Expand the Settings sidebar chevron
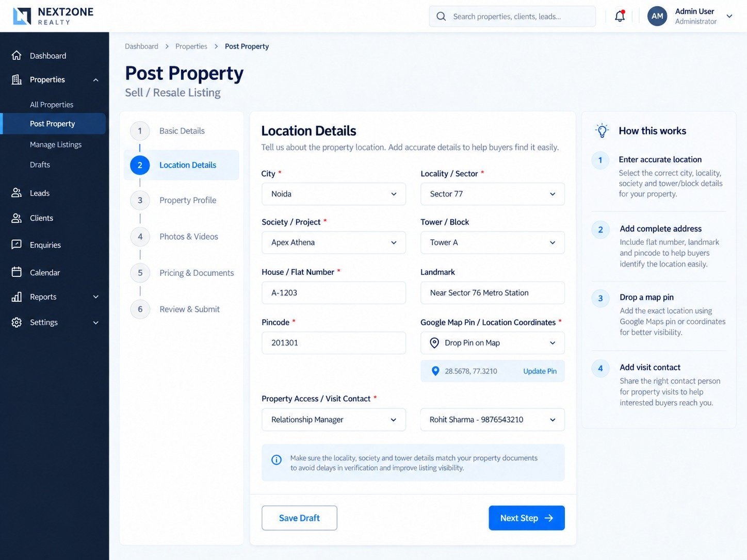 point(95,323)
